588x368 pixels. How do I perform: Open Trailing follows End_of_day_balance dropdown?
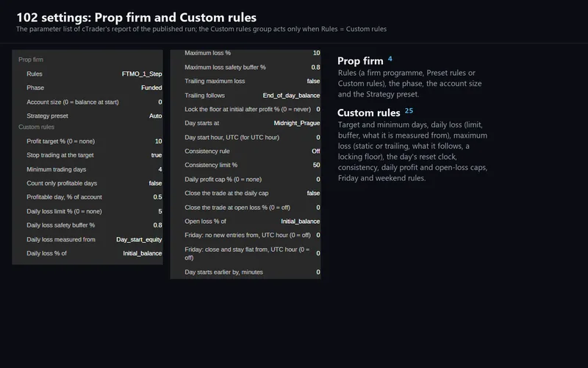click(291, 96)
